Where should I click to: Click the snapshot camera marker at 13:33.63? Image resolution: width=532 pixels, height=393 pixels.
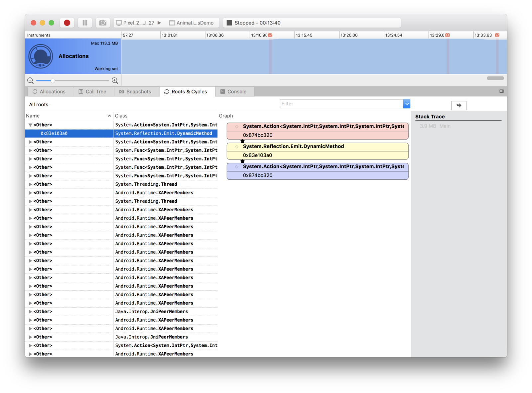point(497,35)
